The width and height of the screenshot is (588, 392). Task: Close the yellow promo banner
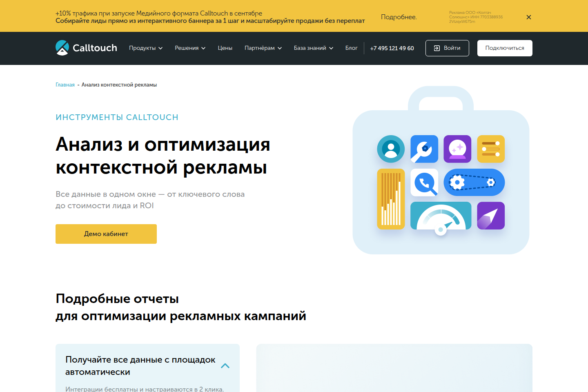pyautogui.click(x=529, y=17)
